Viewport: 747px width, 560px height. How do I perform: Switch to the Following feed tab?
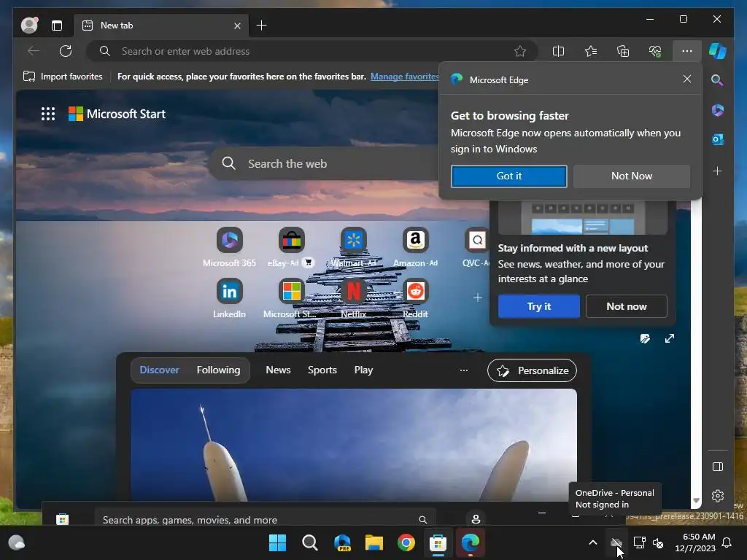tap(218, 370)
